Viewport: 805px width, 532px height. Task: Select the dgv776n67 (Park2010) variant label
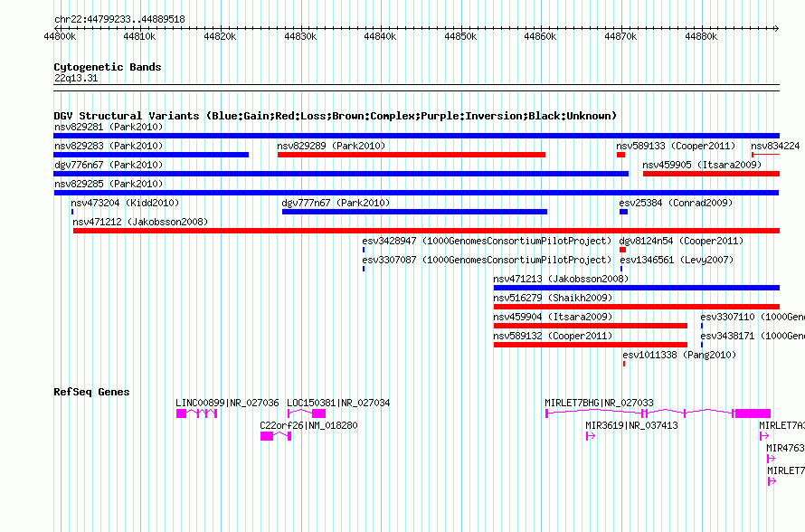[x=109, y=165]
